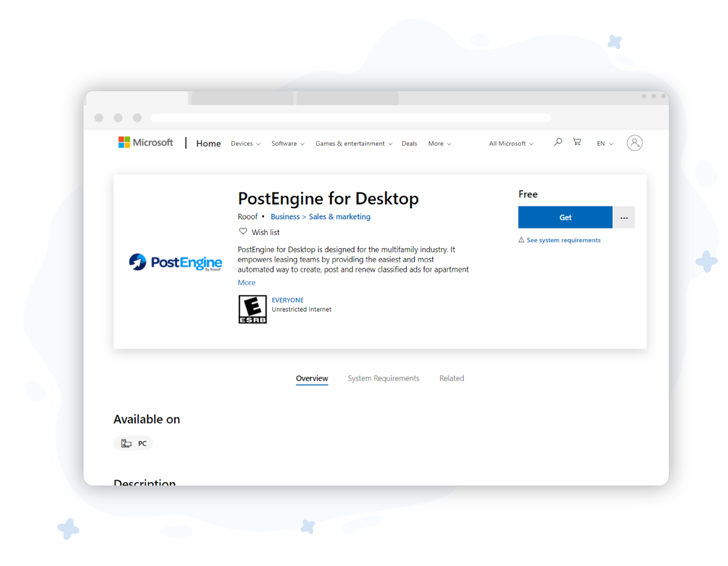
Task: Expand the Devices dropdown menu
Action: (x=246, y=144)
